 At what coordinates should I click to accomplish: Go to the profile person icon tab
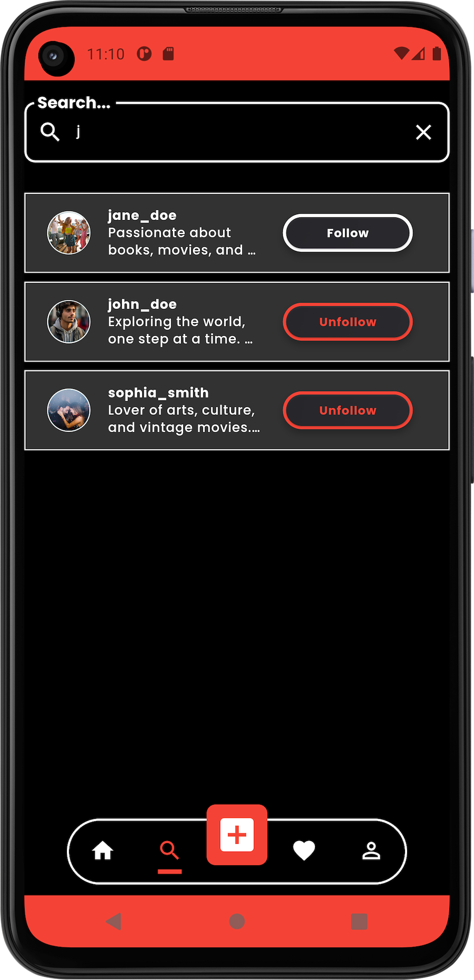pos(371,851)
